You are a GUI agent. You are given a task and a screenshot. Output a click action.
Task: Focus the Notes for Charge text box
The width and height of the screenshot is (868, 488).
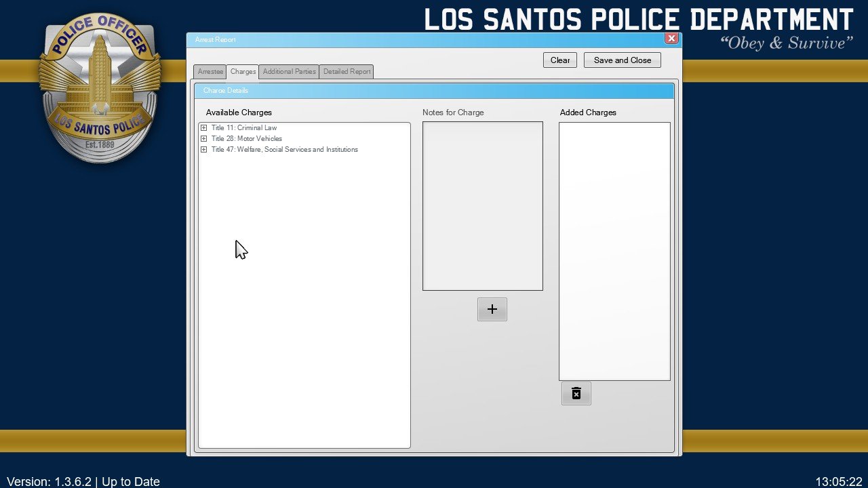[x=482, y=206]
